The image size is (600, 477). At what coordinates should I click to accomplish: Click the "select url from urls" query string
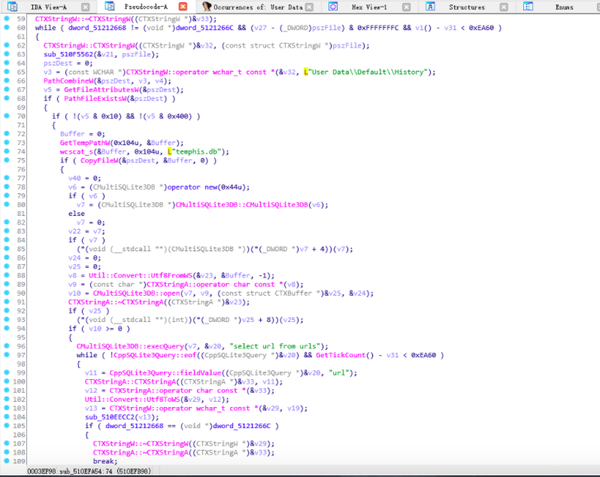275,346
